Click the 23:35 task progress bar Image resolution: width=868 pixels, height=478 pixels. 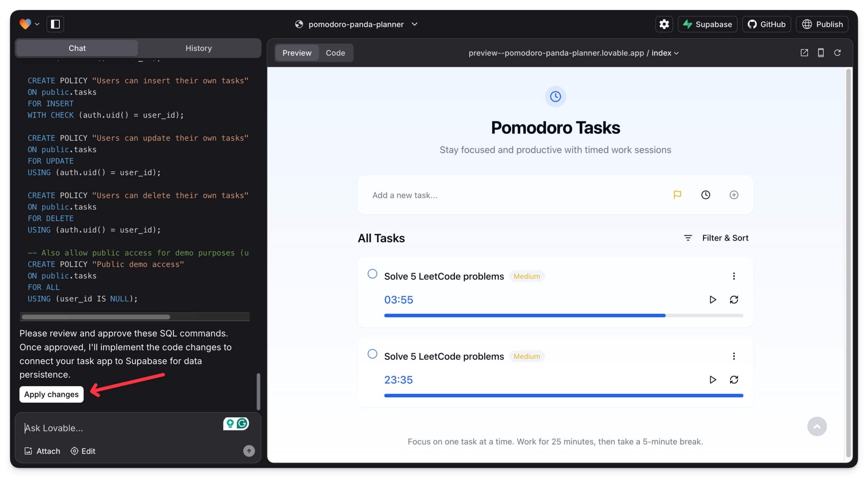click(564, 395)
